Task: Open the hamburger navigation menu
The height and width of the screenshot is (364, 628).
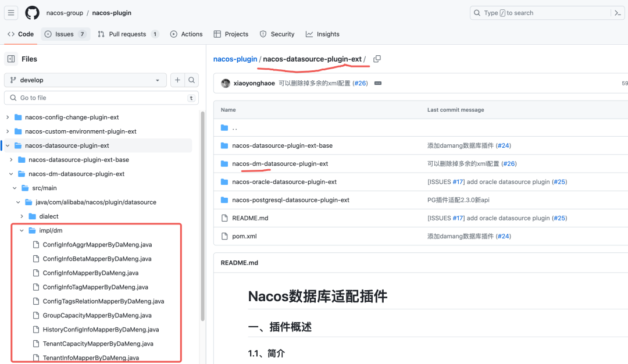Action: coord(11,13)
